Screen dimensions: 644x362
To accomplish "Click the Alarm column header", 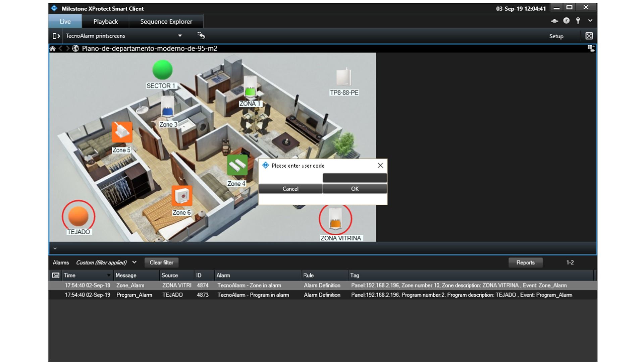I will point(258,275).
